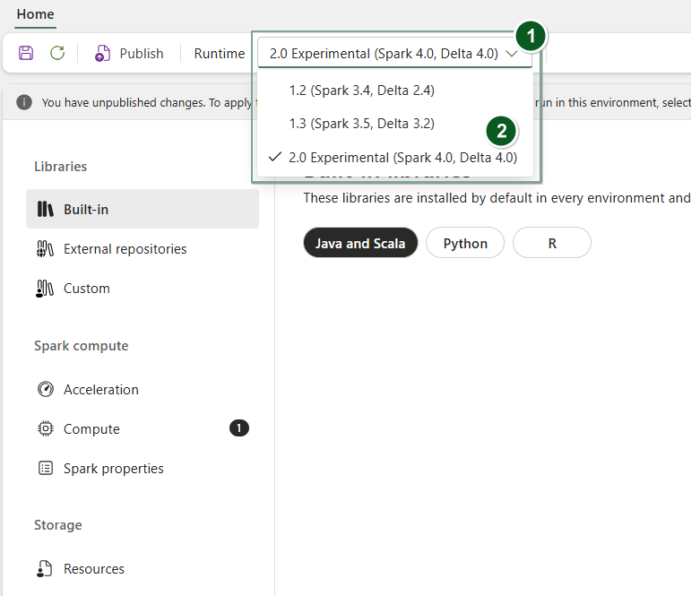Switch to the R libraries filter
The height and width of the screenshot is (596, 700).
pyautogui.click(x=552, y=243)
